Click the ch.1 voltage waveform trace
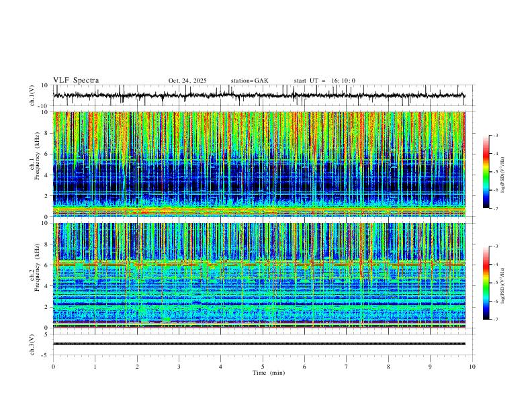532x411 pixels. point(259,95)
